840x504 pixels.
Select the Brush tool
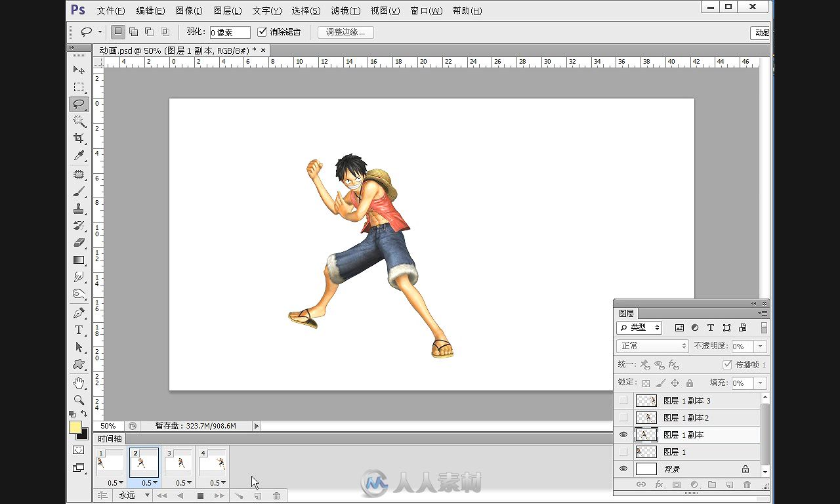pos(79,192)
